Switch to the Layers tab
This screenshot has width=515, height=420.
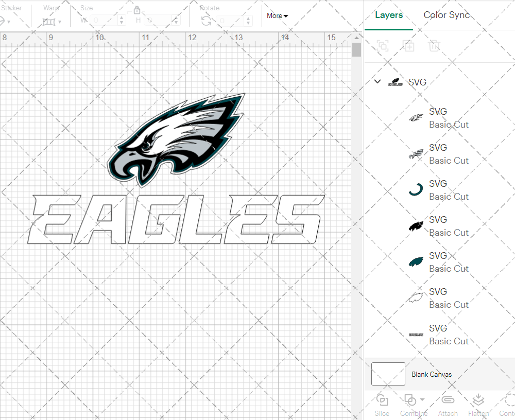pyautogui.click(x=388, y=15)
